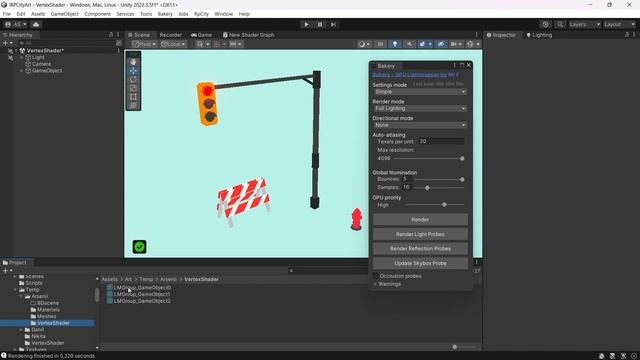Screen dimensions: 640x360
Task: Click the Project panel add asset plus button
Action: tap(5, 271)
